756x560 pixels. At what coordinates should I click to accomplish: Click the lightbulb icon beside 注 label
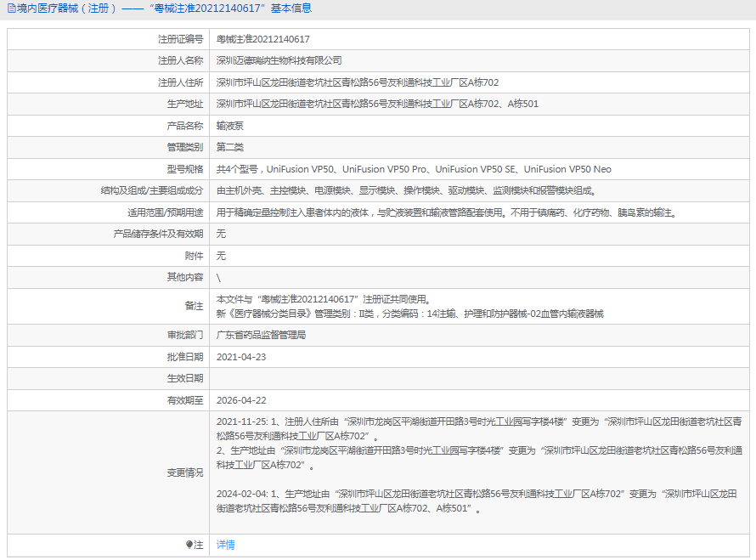[189, 545]
